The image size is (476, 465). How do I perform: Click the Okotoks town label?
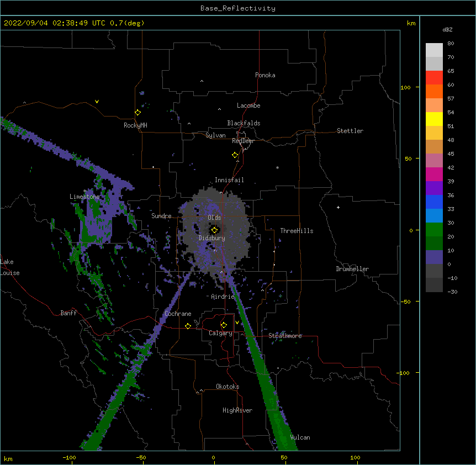click(228, 387)
